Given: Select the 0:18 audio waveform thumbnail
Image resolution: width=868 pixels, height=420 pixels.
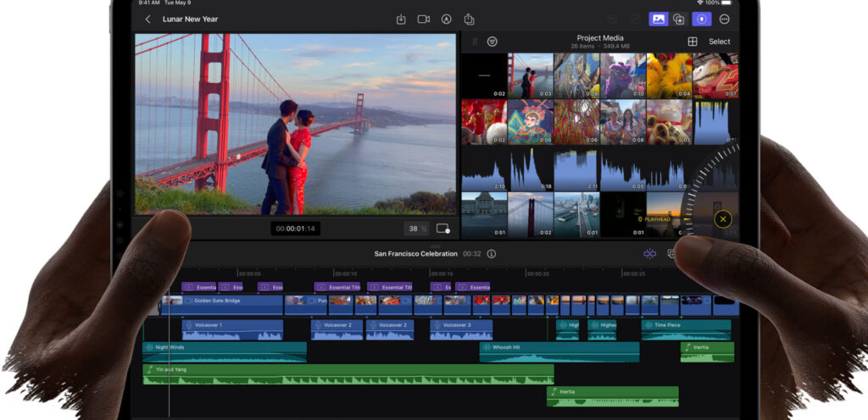Looking at the screenshot, I should [531, 169].
